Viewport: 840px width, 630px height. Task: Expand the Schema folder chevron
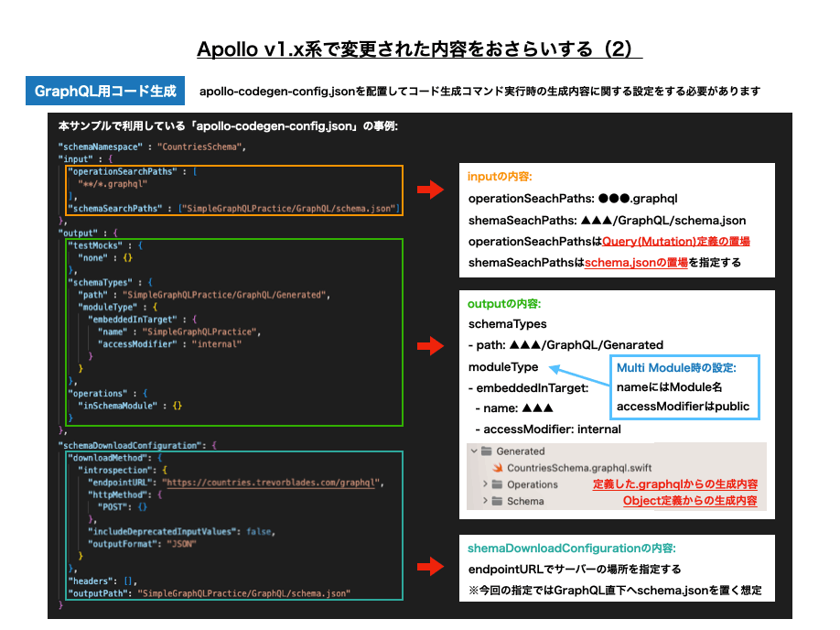tap(485, 501)
